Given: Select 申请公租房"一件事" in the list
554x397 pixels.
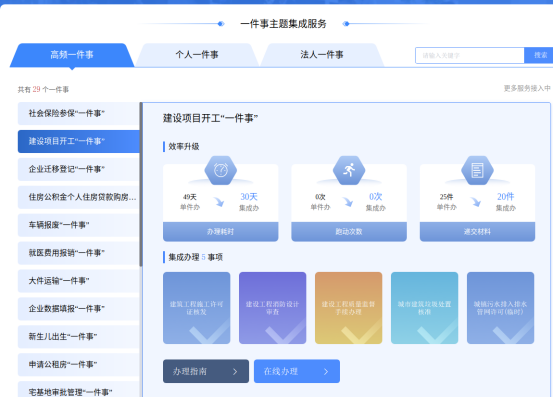Looking at the screenshot, I should tap(78, 365).
